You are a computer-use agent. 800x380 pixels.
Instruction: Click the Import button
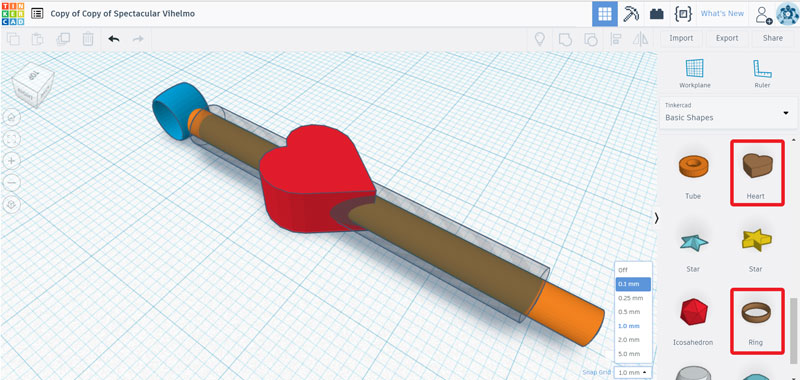pyautogui.click(x=681, y=38)
